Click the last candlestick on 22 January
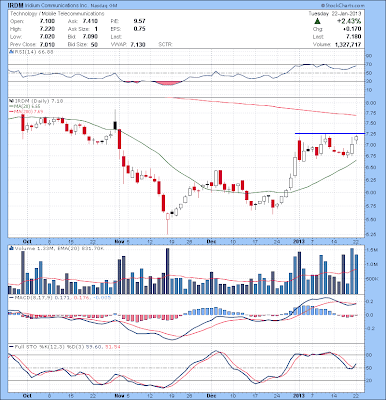The image size is (386, 400). 356,139
